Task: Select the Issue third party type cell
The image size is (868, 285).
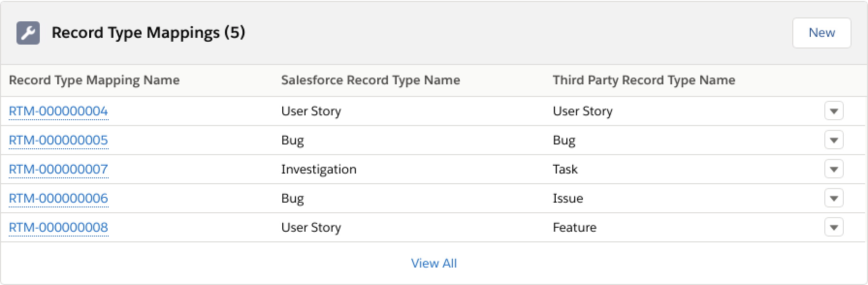Action: click(567, 199)
